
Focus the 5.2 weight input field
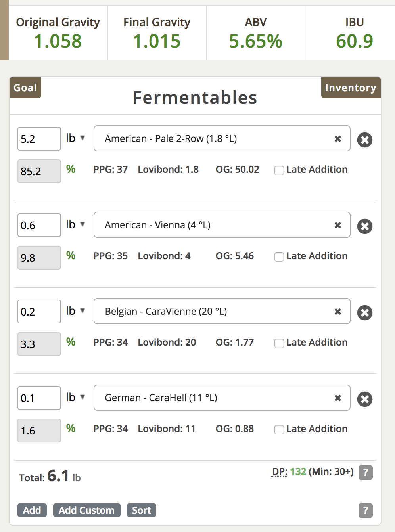click(39, 139)
